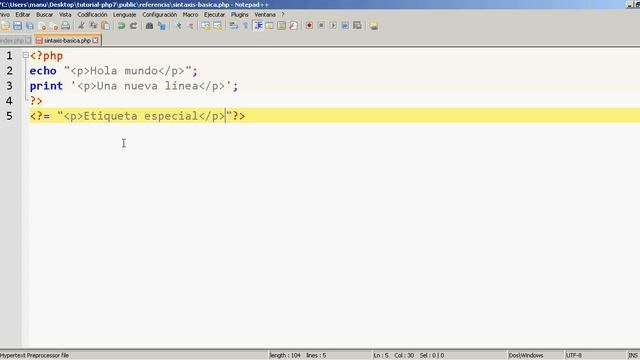The image size is (640, 360).
Task: Open the Ejecutar menu
Action: coord(214,14)
